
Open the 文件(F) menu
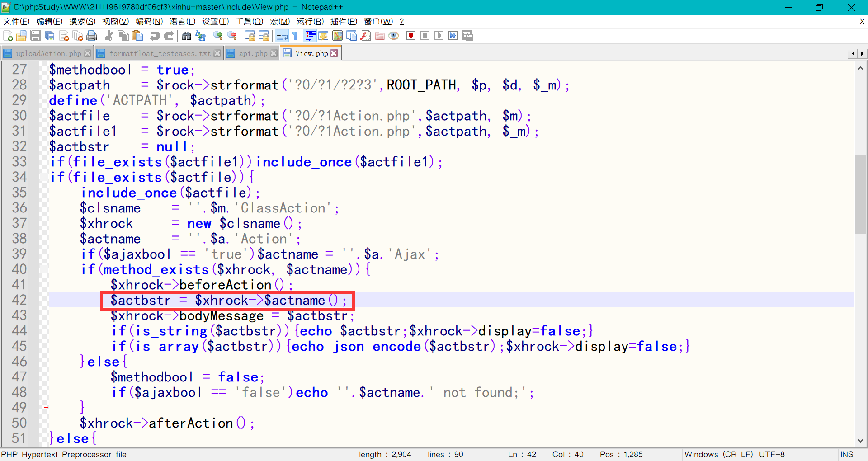pyautogui.click(x=16, y=21)
